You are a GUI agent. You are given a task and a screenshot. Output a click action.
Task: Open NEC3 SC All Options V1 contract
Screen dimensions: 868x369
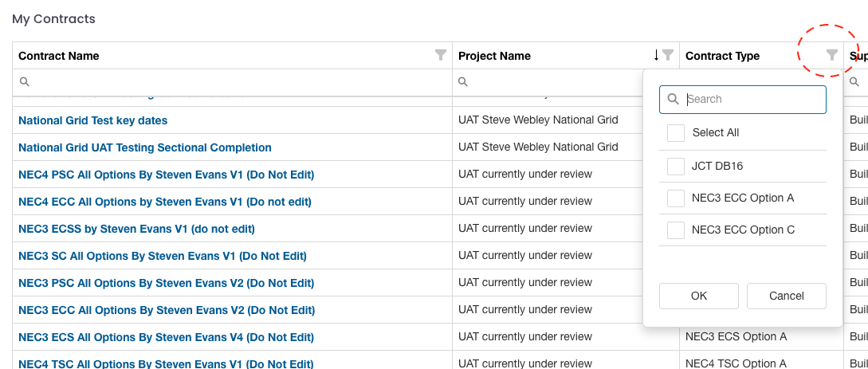click(x=162, y=256)
